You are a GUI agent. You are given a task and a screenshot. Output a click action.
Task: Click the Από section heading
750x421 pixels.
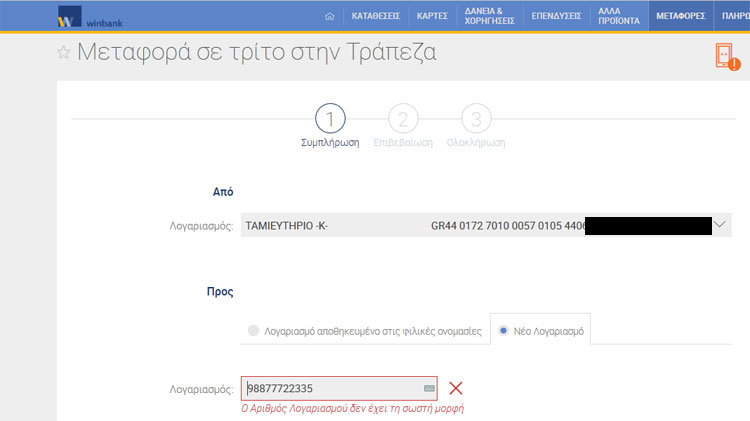click(x=223, y=192)
